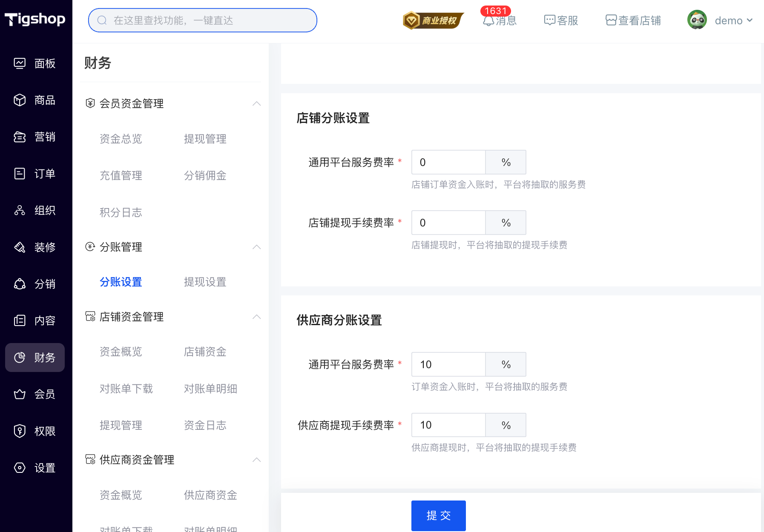Open the 会员 members crown icon

pos(20,394)
